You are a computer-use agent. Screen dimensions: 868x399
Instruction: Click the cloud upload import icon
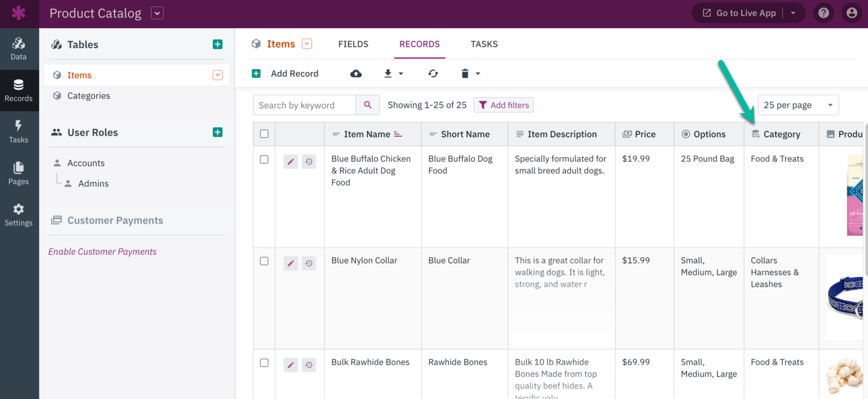[356, 73]
